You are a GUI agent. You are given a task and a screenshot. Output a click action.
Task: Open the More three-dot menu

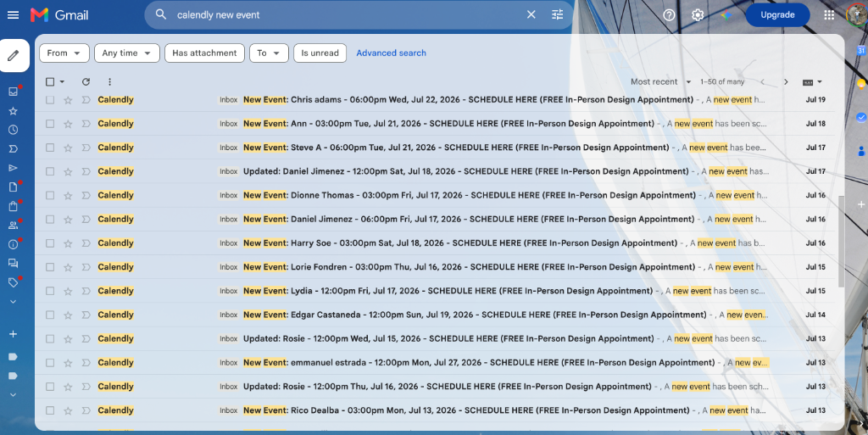click(x=109, y=82)
